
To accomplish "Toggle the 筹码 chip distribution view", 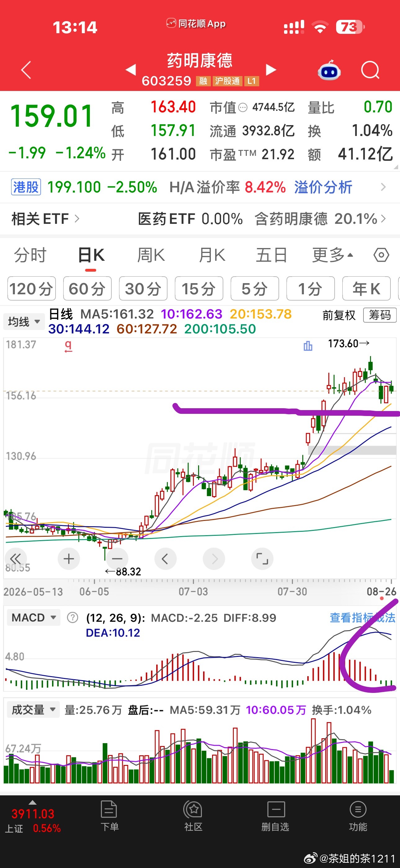I will (380, 315).
